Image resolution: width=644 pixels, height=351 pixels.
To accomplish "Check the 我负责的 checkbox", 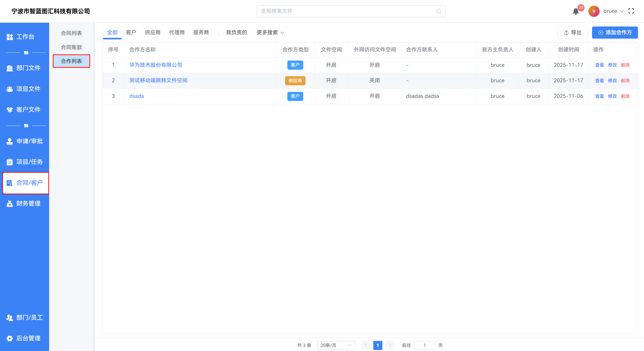I will [220, 33].
